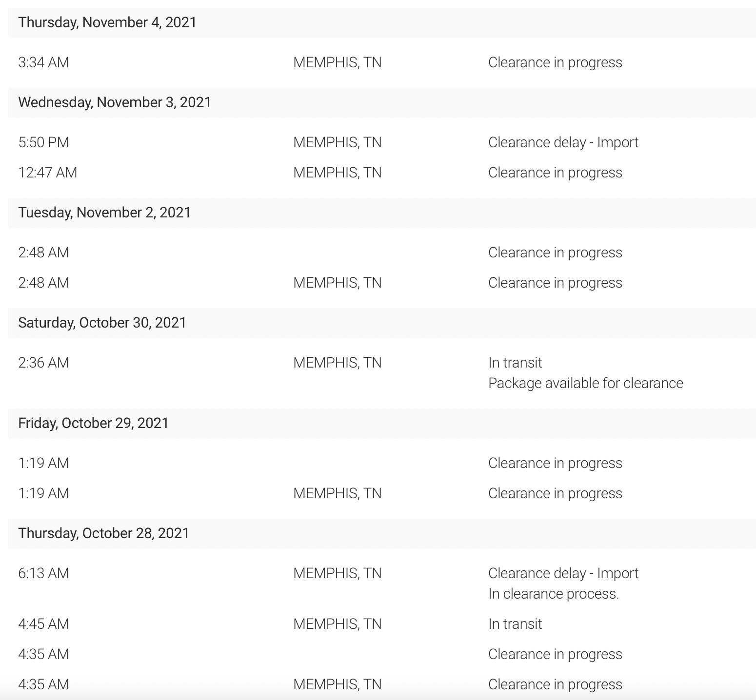Click the In transit status at 2:36 AM

click(515, 363)
